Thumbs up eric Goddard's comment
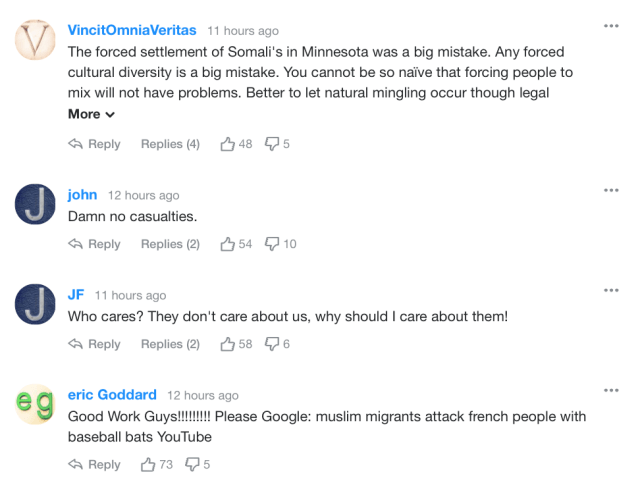Screen dimensions: 640x489 (148, 464)
